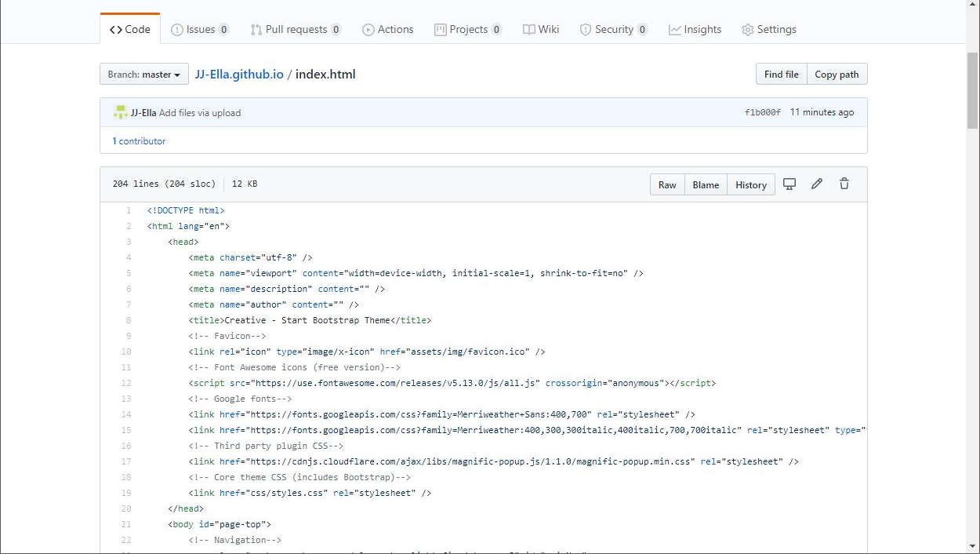The image size is (980, 554).
Task: Open the Blame view
Action: click(x=706, y=184)
